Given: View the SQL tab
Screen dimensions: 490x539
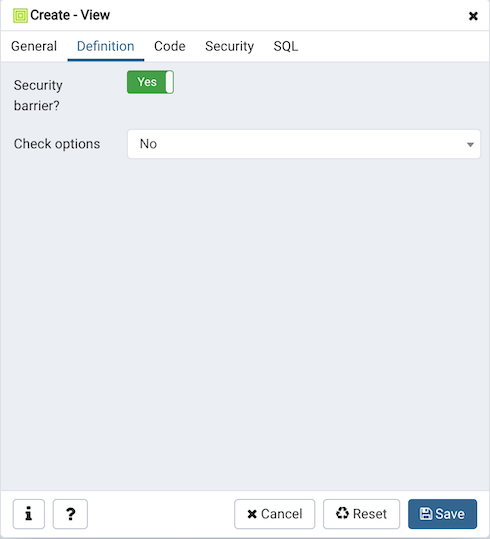Looking at the screenshot, I should (286, 46).
